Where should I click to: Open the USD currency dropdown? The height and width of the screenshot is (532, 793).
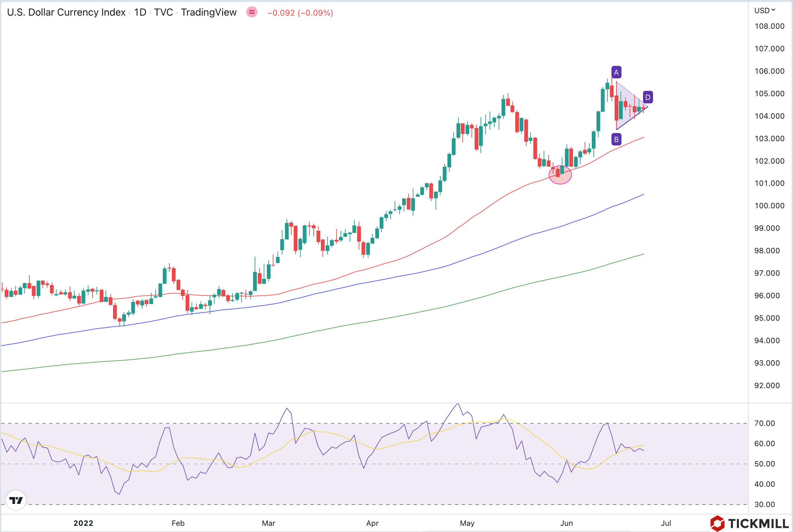(x=765, y=11)
